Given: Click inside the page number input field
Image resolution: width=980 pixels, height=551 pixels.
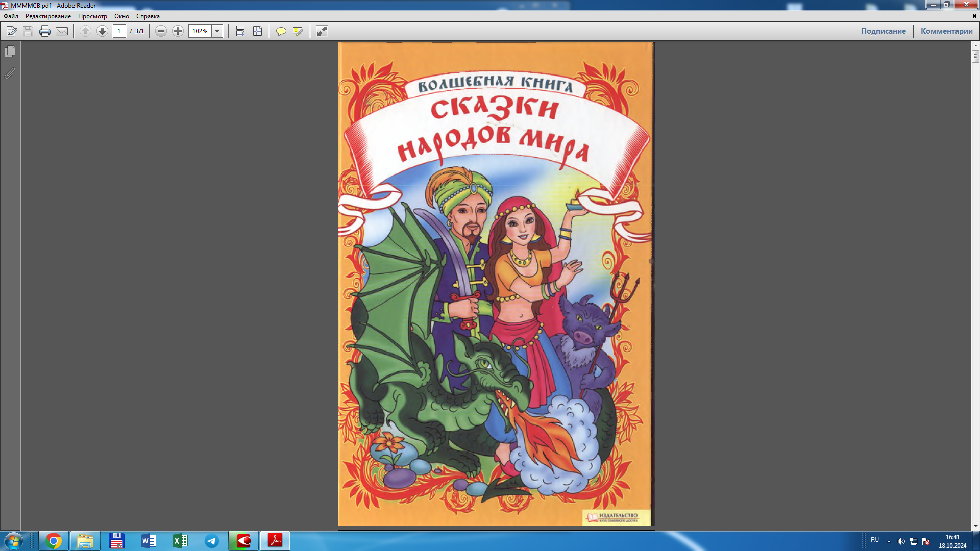Looking at the screenshot, I should pos(119,31).
